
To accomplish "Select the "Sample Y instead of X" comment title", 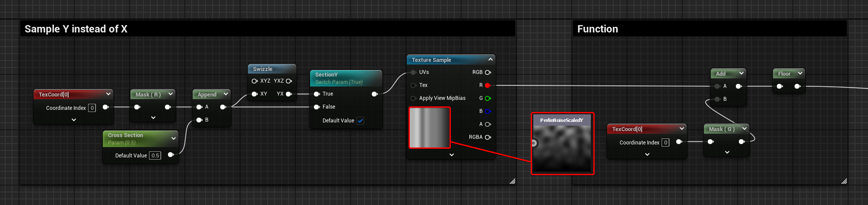I will point(76,29).
